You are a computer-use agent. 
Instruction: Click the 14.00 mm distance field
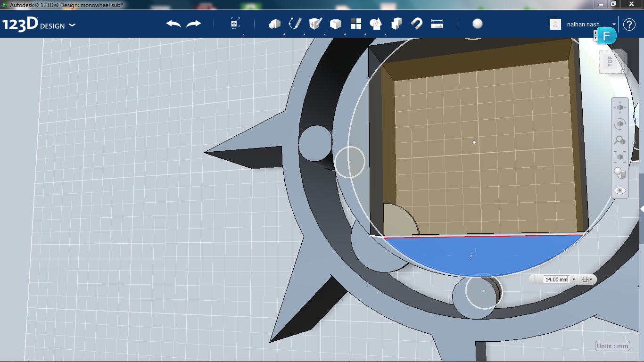click(556, 280)
